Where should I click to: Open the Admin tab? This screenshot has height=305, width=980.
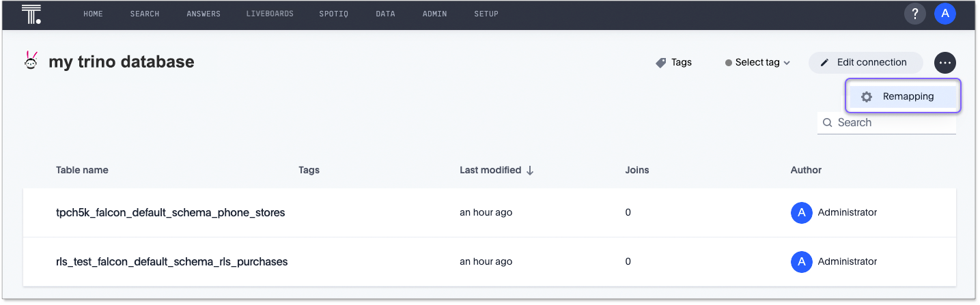coord(434,14)
